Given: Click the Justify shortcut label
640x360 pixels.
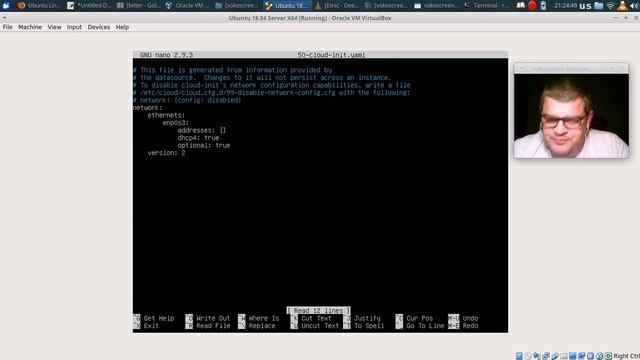Looking at the screenshot, I should (x=367, y=318).
